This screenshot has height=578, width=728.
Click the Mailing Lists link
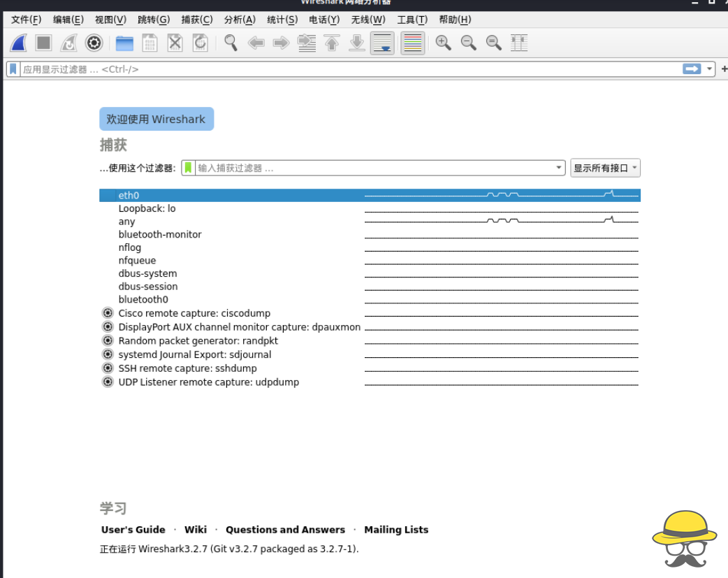point(396,529)
